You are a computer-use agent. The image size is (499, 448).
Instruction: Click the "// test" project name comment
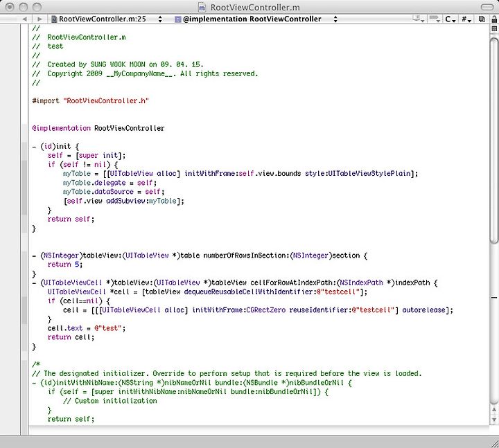coord(47,46)
